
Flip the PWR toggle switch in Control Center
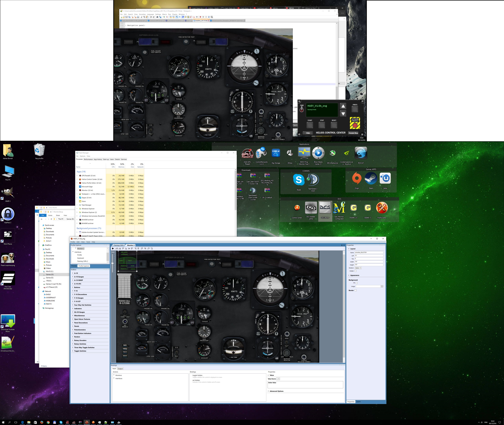click(302, 109)
